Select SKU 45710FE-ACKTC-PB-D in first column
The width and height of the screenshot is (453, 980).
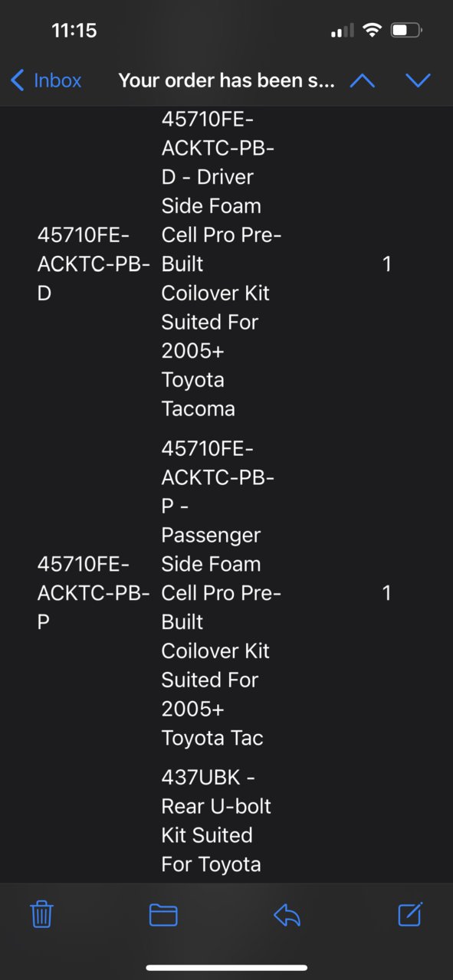click(x=94, y=264)
